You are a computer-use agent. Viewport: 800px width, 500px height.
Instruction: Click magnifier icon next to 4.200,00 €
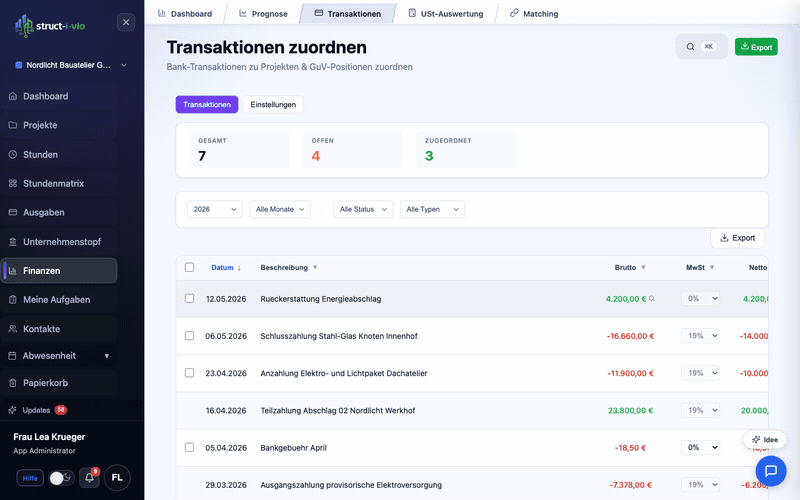click(x=652, y=299)
